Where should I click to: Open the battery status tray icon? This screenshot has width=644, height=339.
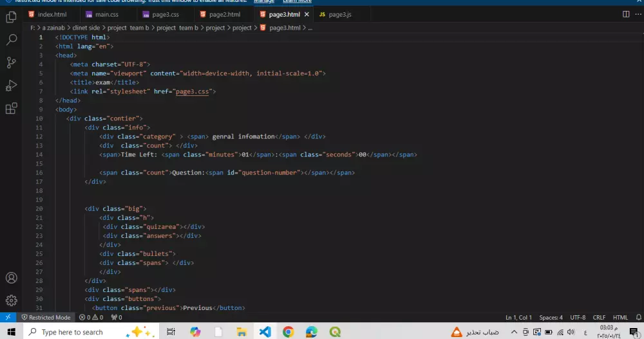pos(548,332)
